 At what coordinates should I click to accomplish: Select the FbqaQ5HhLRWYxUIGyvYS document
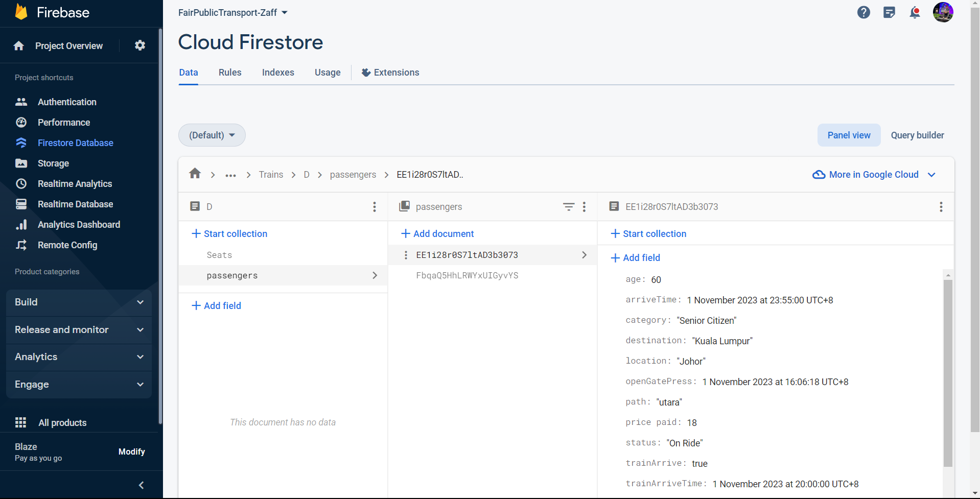(x=467, y=275)
